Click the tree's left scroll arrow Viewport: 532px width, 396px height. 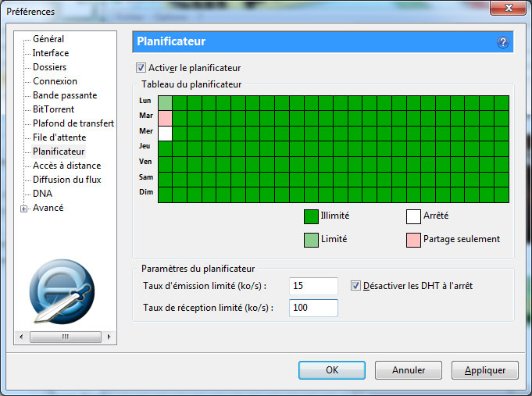point(21,337)
